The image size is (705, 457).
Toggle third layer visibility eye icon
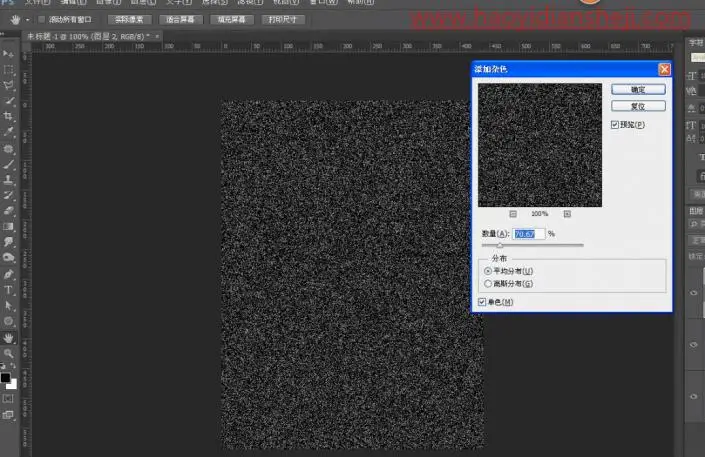click(x=693, y=396)
